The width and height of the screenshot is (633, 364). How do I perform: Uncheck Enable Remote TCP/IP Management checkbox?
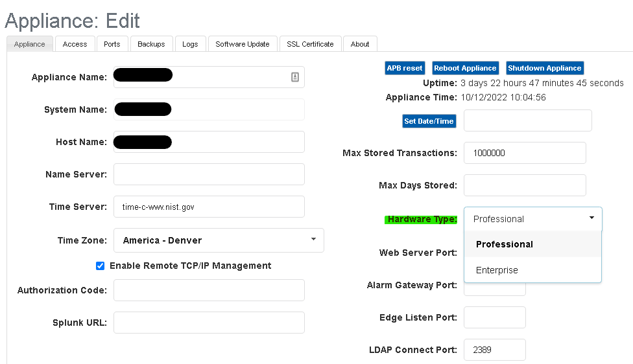100,266
